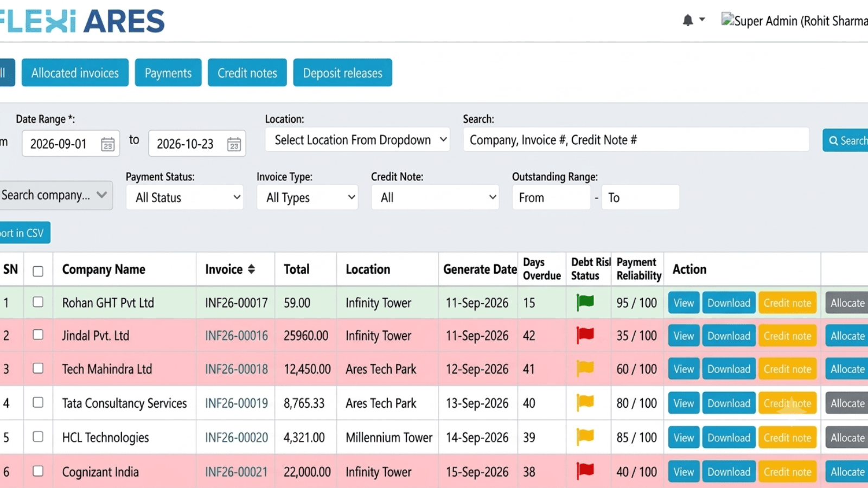Go to the Credit notes tab

click(247, 73)
